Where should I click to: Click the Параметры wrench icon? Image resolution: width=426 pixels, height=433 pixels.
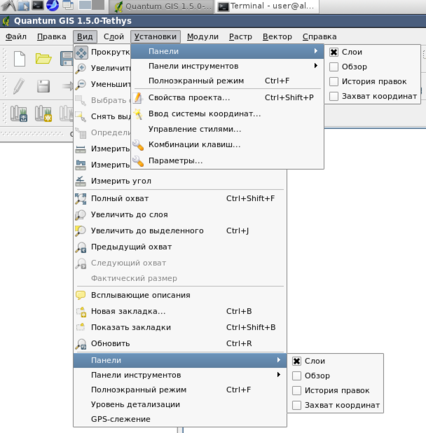pos(138,161)
